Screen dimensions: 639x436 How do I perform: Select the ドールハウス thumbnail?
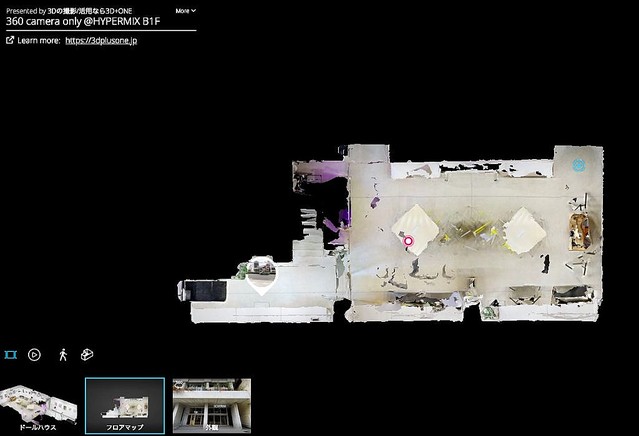click(39, 404)
